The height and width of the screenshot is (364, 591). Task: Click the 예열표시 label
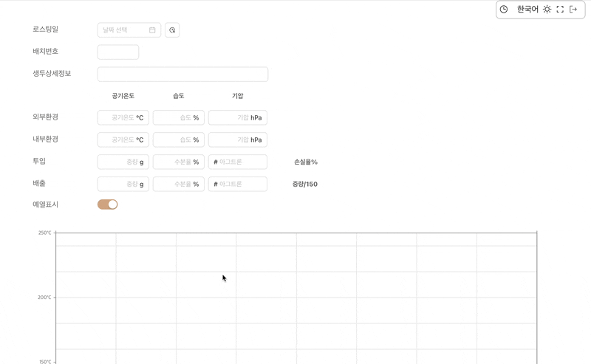tap(45, 205)
